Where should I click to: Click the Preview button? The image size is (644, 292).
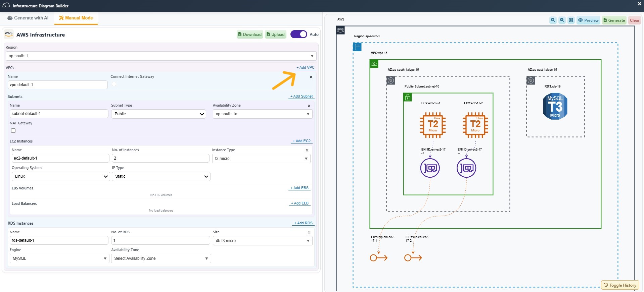click(x=589, y=20)
